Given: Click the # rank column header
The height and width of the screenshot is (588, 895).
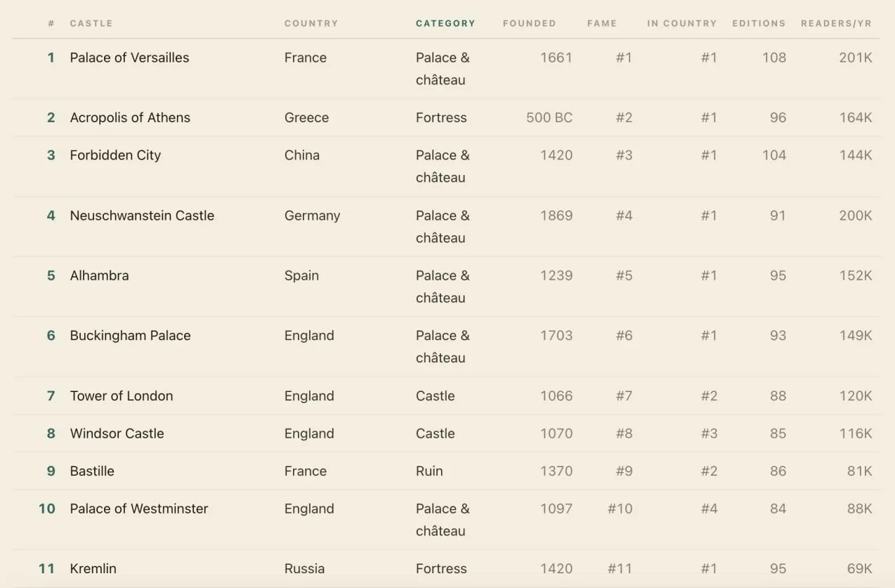Looking at the screenshot, I should (51, 23).
